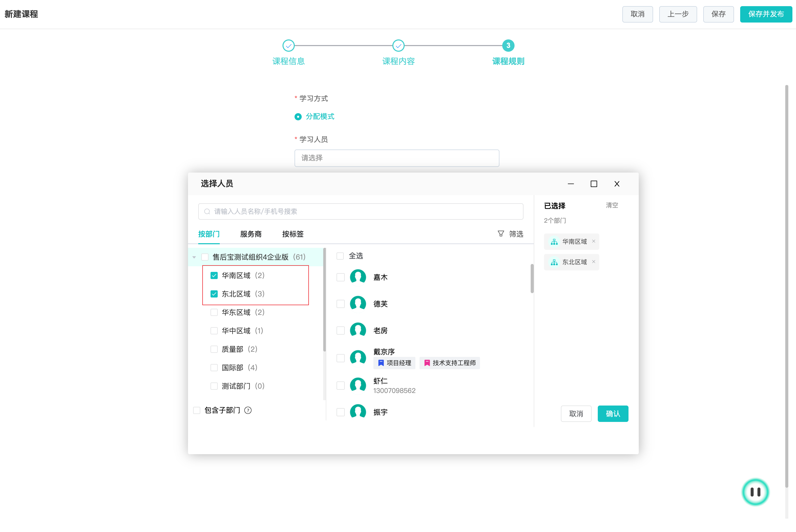
Task: Click the completed 课程内容 step icon
Action: 398,46
